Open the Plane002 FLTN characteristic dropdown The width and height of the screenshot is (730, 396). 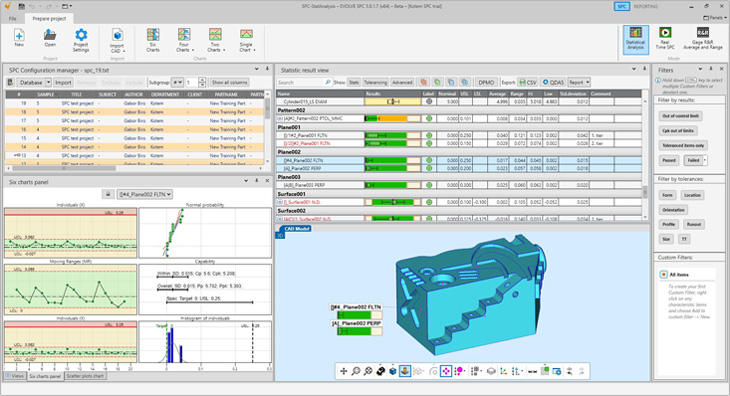[145, 194]
